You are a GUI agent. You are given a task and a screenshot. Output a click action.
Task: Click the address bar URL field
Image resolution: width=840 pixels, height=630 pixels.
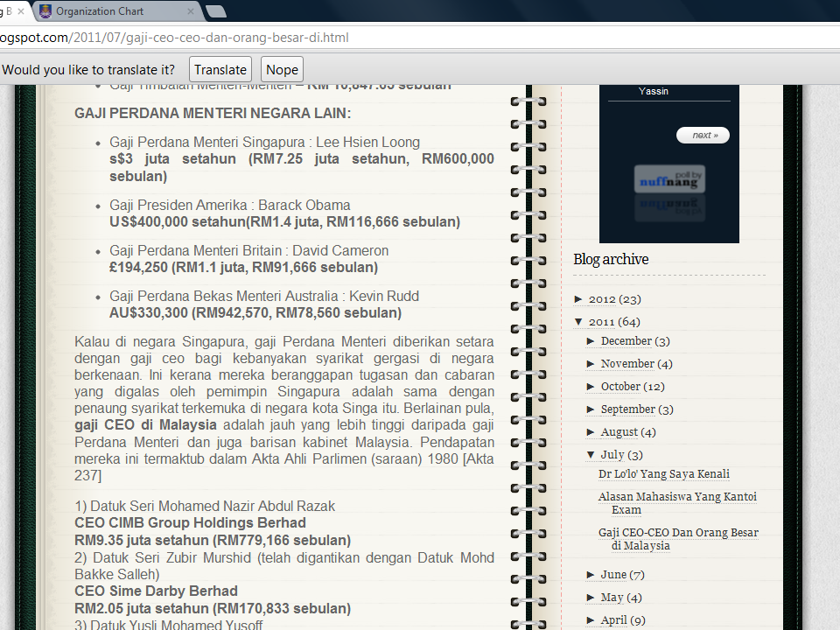pyautogui.click(x=420, y=38)
